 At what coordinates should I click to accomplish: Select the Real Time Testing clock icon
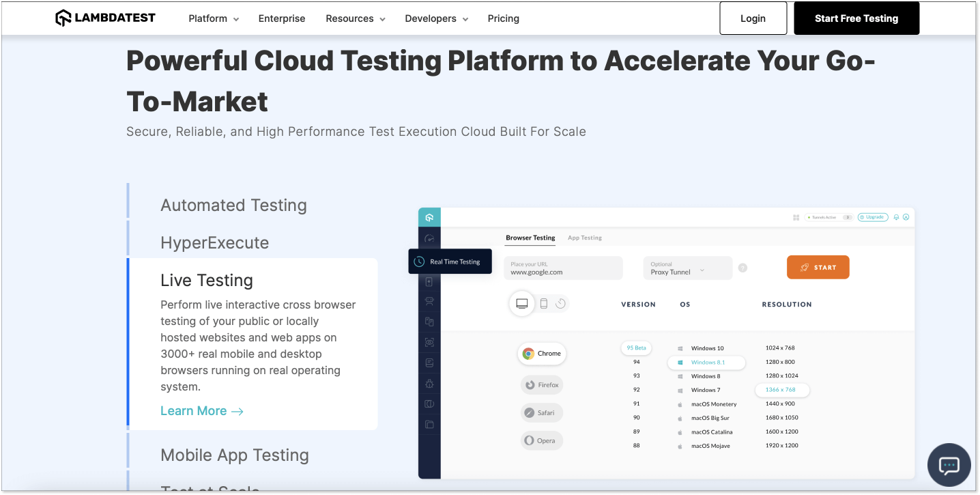click(419, 261)
